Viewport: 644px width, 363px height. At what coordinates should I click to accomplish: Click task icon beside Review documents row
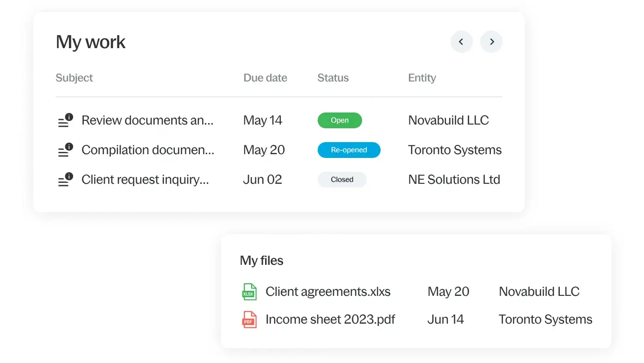pos(65,121)
